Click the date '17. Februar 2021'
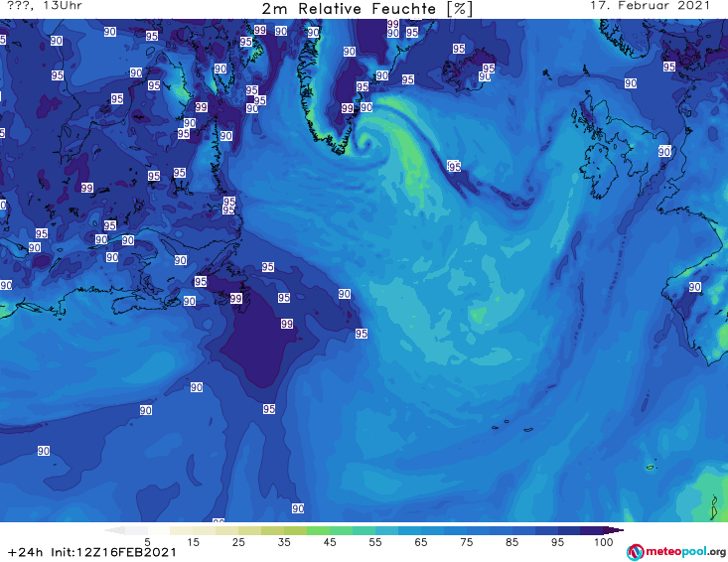Screen dimensions: 728x562 (650, 6)
